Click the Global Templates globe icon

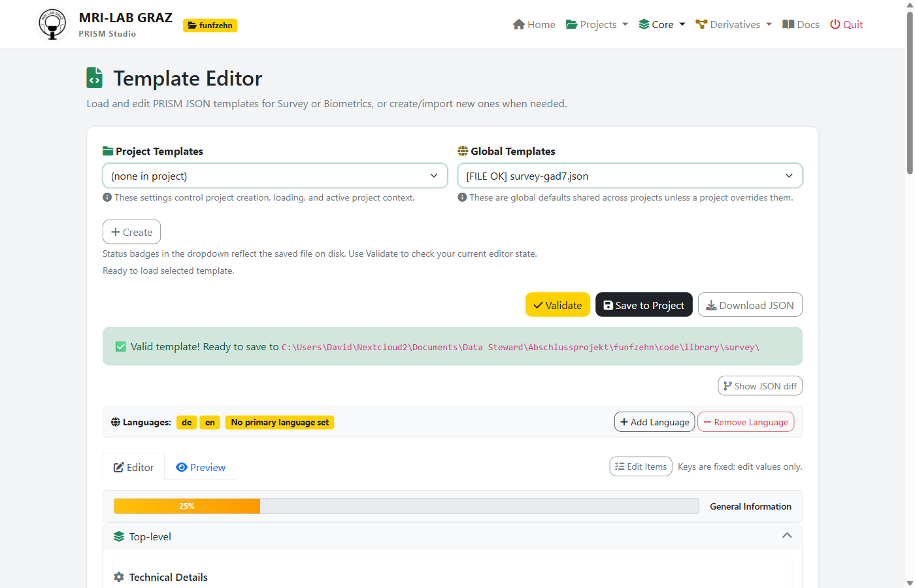point(463,152)
